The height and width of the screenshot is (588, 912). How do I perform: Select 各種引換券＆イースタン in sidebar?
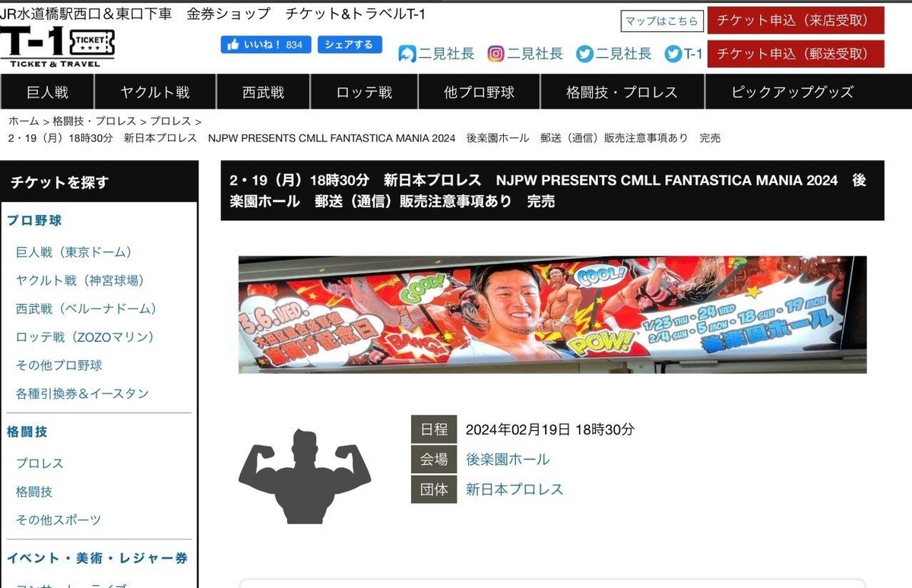pos(82,394)
